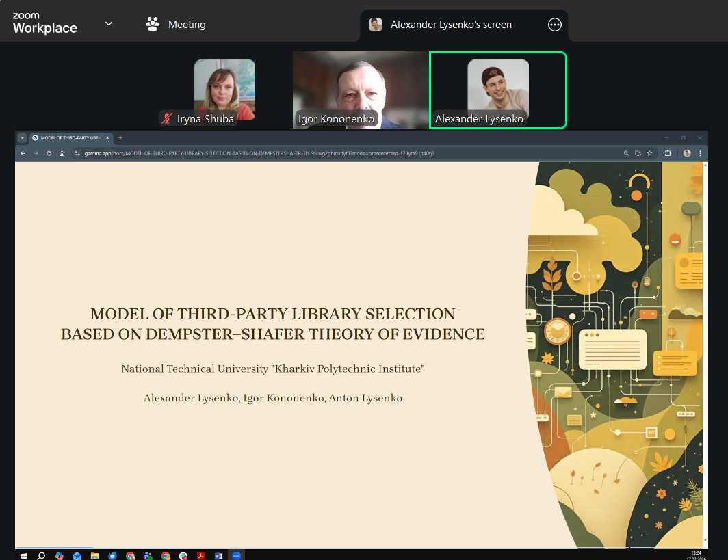Select Iryna Shuba's video thumbnail
This screenshot has height=560, width=728.
pyautogui.click(x=224, y=89)
